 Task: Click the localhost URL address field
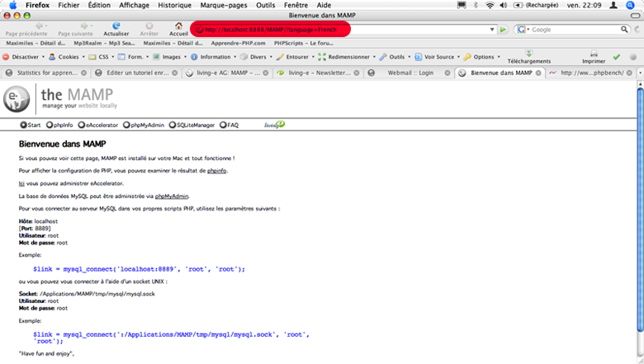click(x=344, y=30)
